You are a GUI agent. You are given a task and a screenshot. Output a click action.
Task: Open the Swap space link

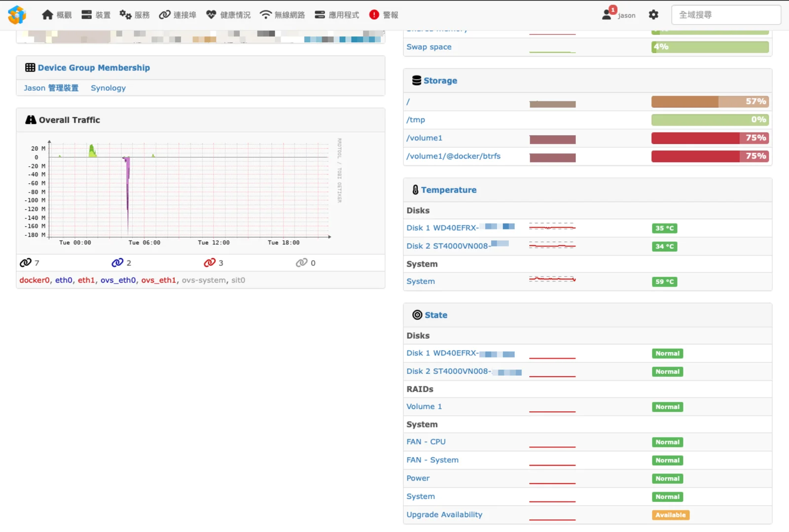[429, 47]
